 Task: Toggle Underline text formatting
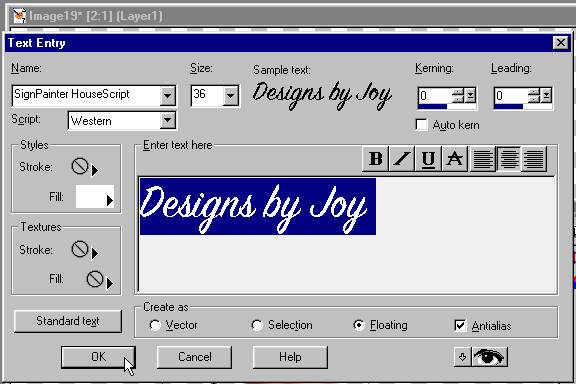click(428, 159)
